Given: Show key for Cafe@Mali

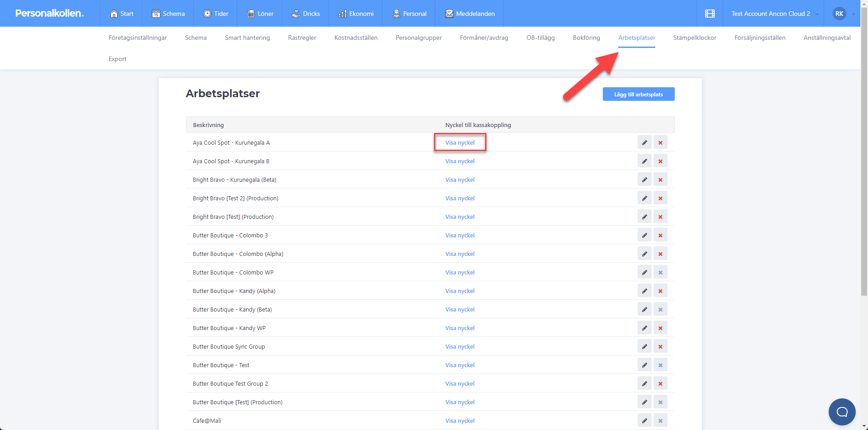Looking at the screenshot, I should [x=460, y=421].
